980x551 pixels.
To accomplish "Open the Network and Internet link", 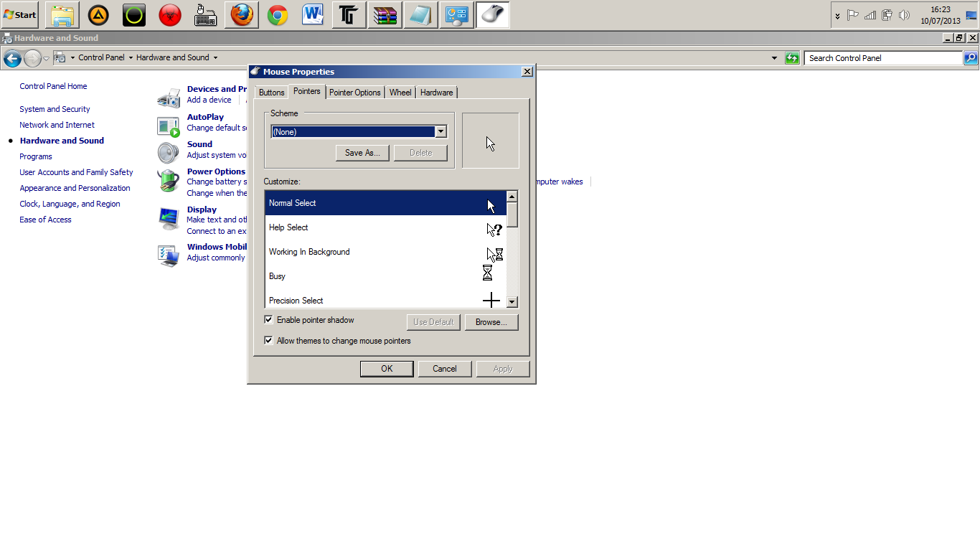I will (57, 125).
